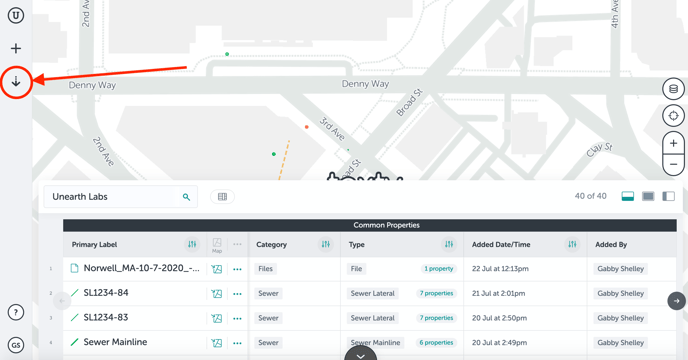Open the map layers stack icon
The height and width of the screenshot is (360, 688).
673,89
